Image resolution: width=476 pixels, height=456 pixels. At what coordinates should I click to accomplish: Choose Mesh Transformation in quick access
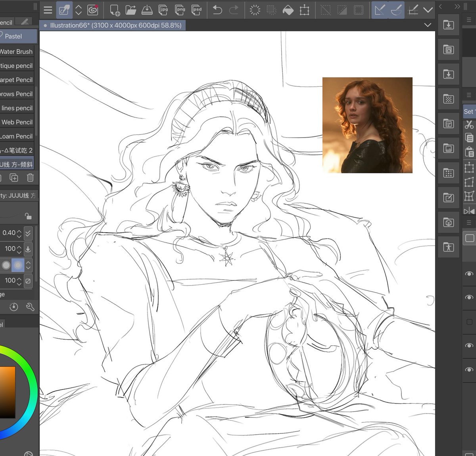pos(469,196)
